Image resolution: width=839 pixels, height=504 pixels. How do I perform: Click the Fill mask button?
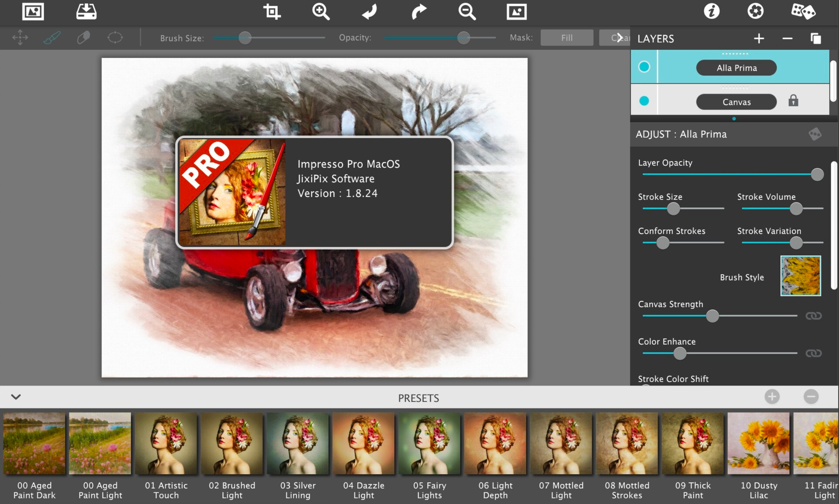567,38
